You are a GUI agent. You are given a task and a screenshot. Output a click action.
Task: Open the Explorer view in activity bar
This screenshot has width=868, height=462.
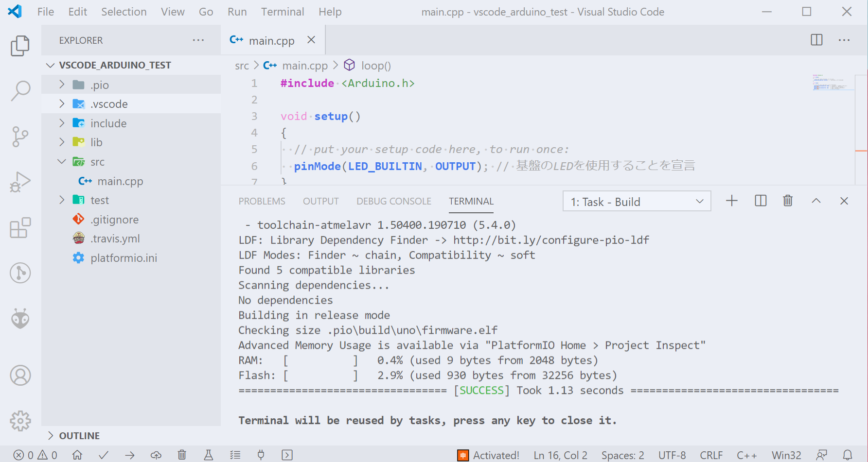coord(20,46)
